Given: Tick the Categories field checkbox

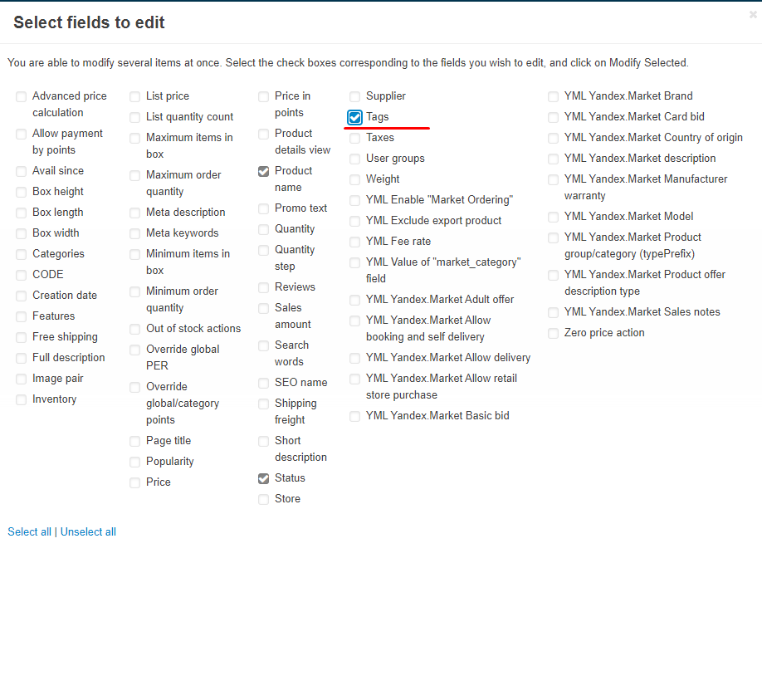Looking at the screenshot, I should click(x=21, y=254).
